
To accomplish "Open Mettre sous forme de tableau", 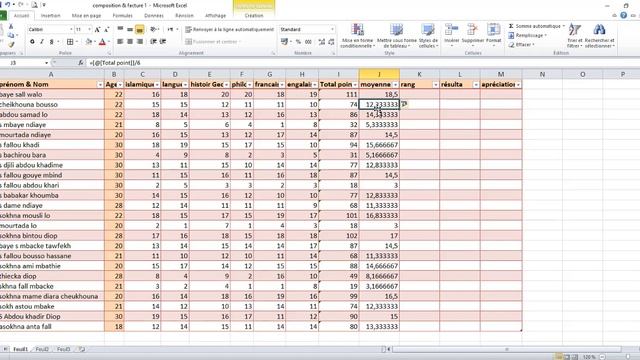I will pos(396,36).
